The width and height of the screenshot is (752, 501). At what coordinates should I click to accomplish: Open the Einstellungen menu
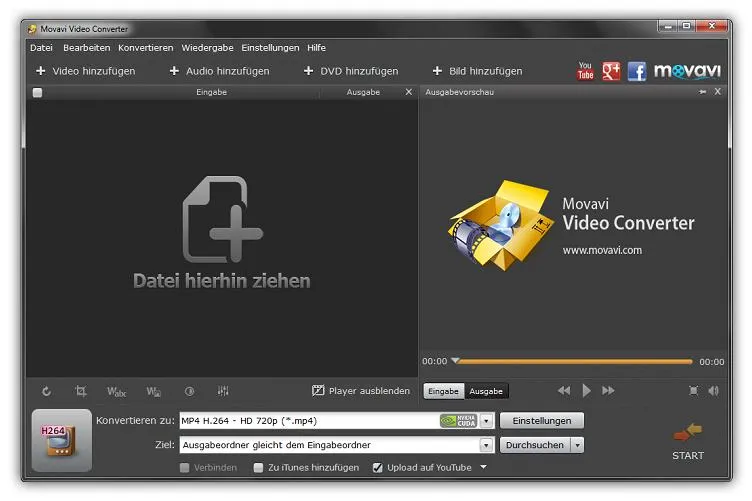coord(270,48)
